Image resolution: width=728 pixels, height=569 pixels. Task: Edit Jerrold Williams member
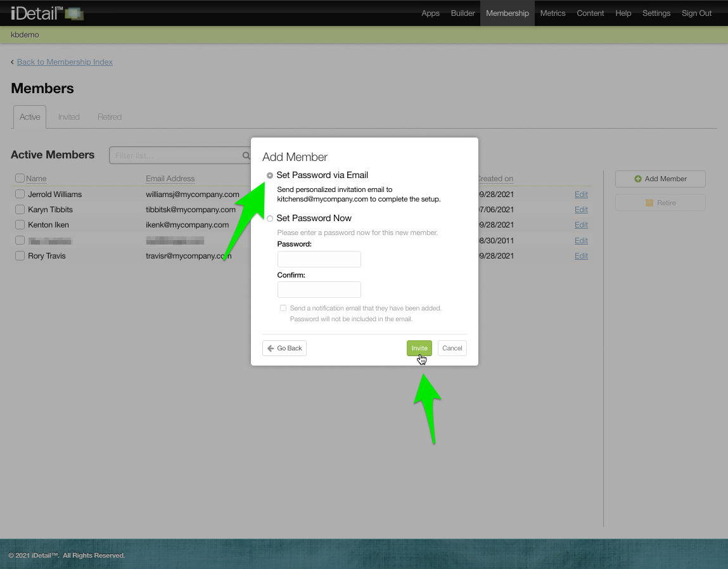click(581, 195)
